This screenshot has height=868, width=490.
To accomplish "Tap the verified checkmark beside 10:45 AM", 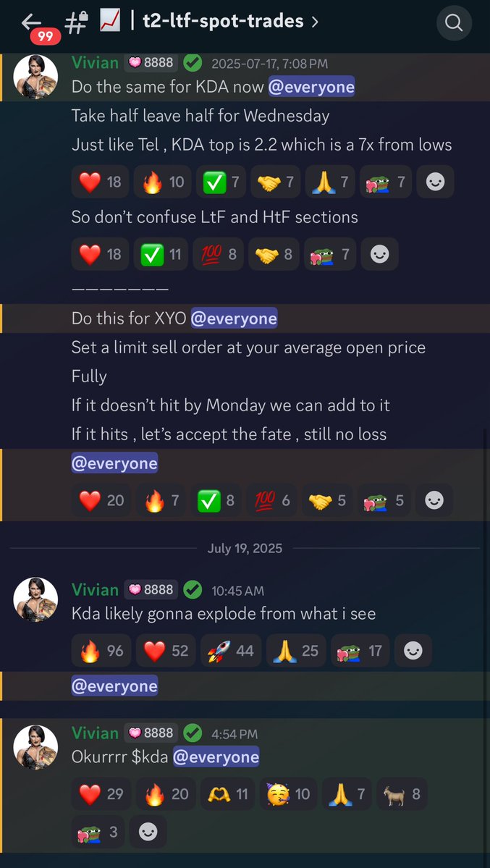I will 193,589.
